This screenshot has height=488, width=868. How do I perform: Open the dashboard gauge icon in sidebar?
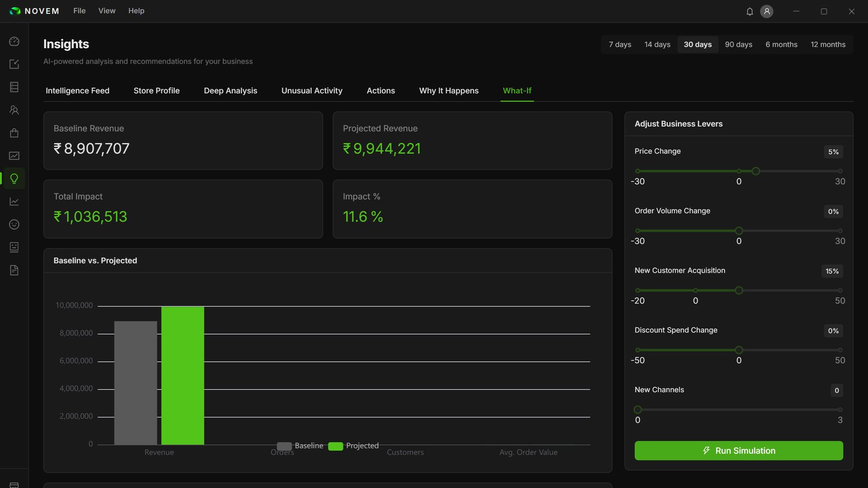14,41
